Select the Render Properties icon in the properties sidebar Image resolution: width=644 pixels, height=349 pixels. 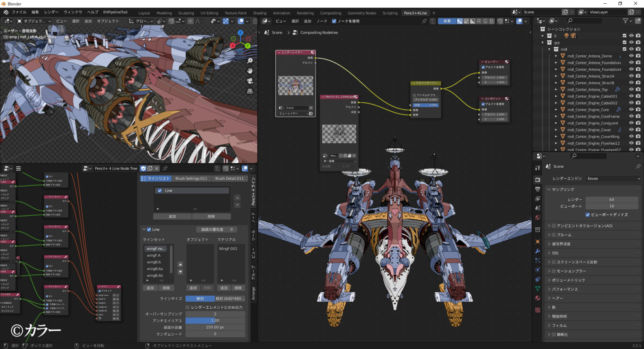pyautogui.click(x=538, y=180)
